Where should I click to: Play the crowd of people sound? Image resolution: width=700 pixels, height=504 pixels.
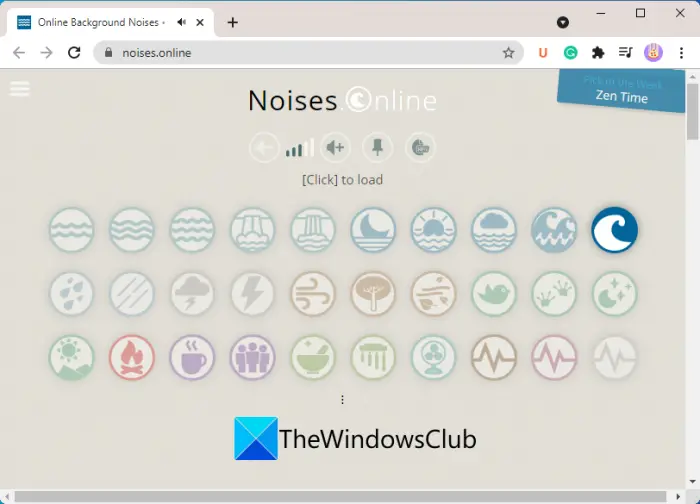click(x=252, y=357)
